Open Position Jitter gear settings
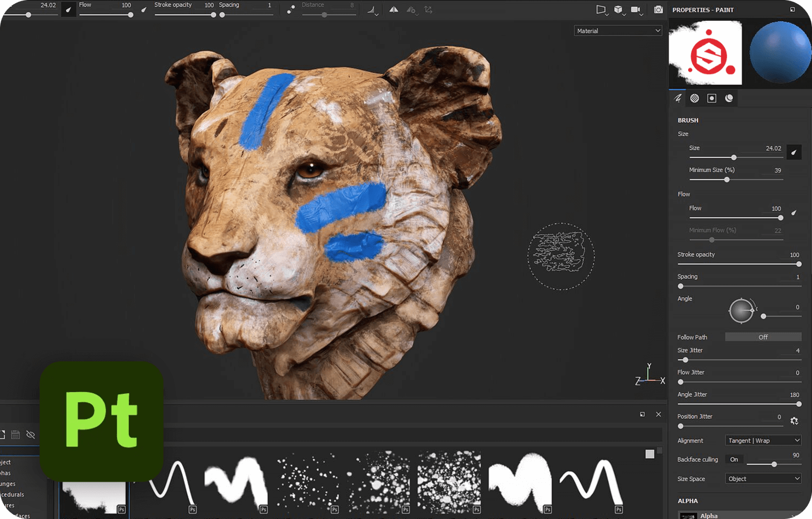The height and width of the screenshot is (519, 812). pyautogui.click(x=794, y=421)
